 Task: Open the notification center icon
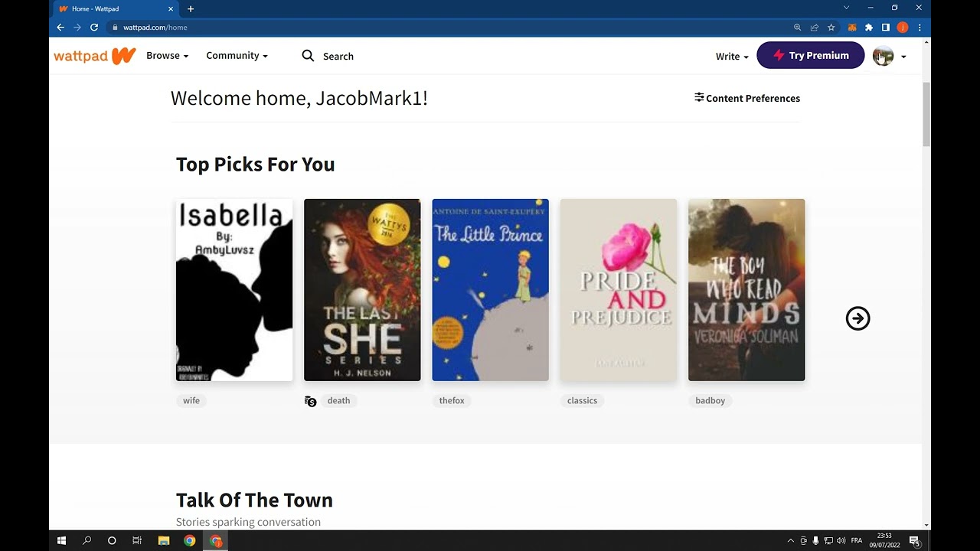click(914, 541)
